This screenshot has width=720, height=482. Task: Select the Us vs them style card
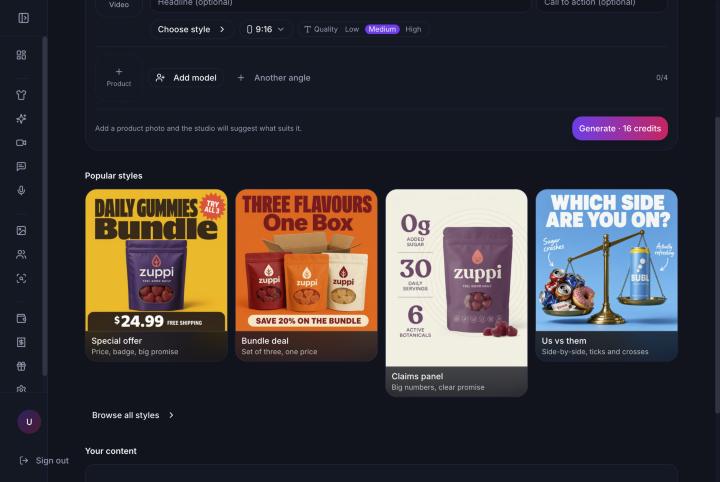[607, 275]
